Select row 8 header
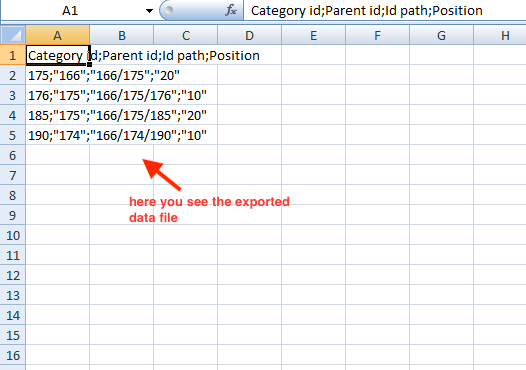The height and width of the screenshot is (370, 526). 13,195
